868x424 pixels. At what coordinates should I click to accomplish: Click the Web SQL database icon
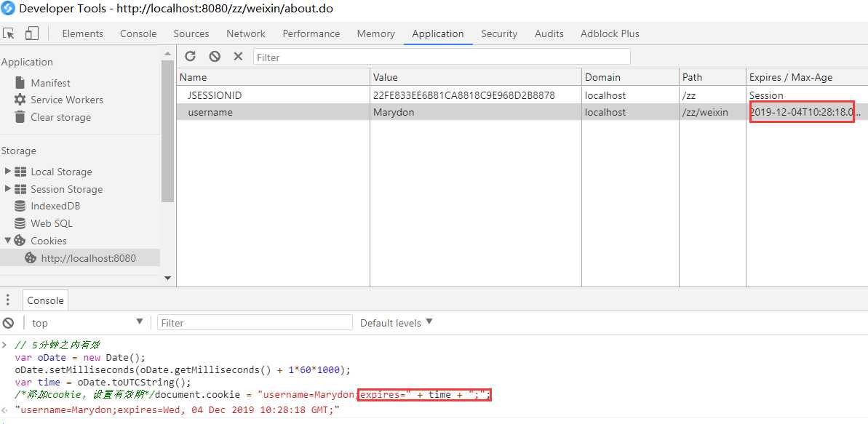point(20,223)
